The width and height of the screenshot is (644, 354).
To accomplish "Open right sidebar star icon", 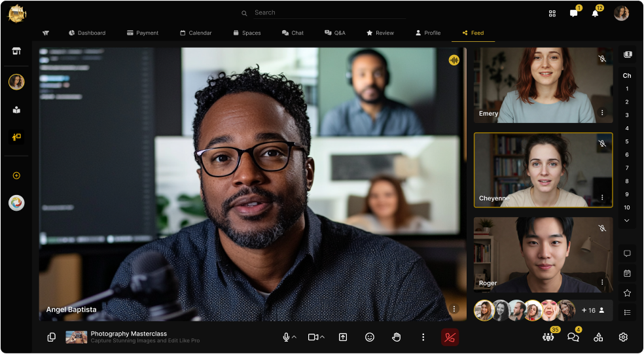I will pyautogui.click(x=627, y=292).
